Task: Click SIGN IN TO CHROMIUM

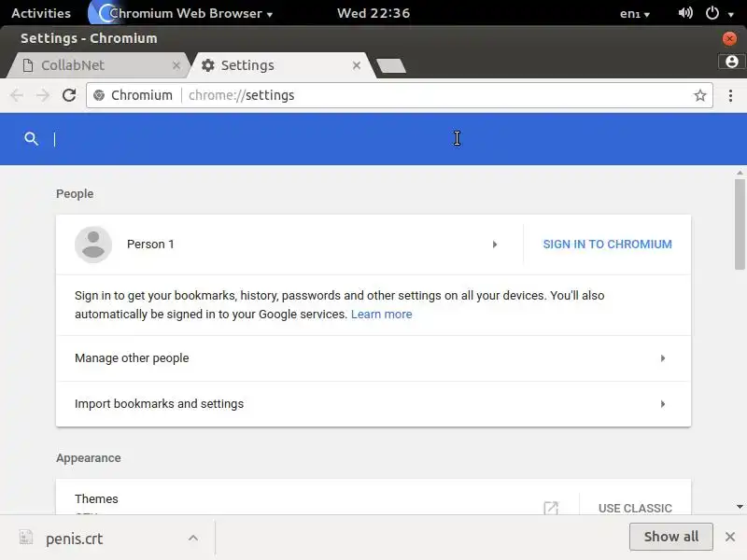Action: click(x=608, y=245)
